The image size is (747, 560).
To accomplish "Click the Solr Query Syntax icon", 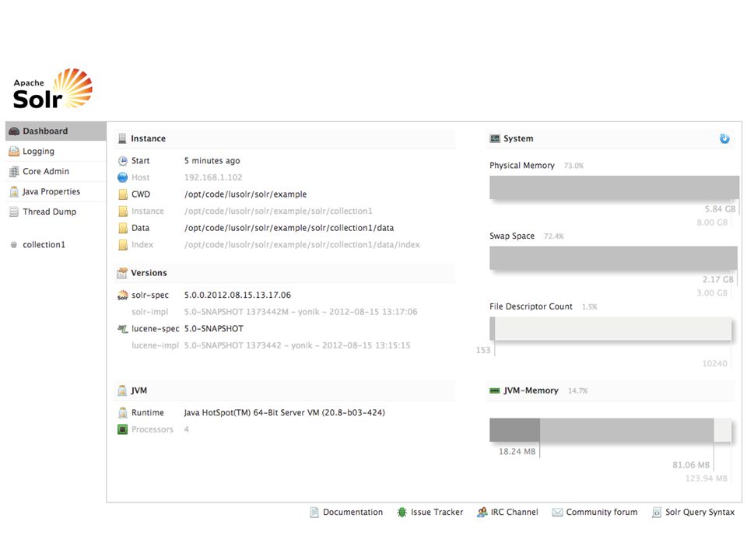I will coord(657,513).
